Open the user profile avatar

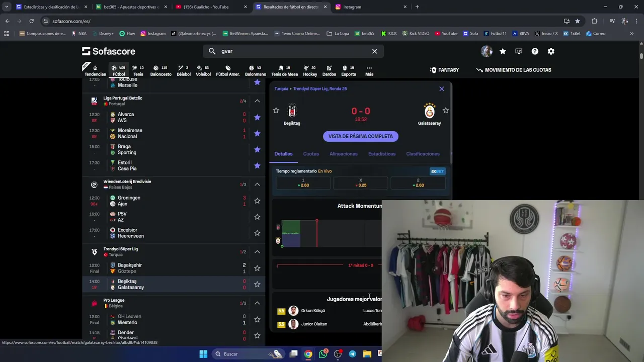point(487,51)
